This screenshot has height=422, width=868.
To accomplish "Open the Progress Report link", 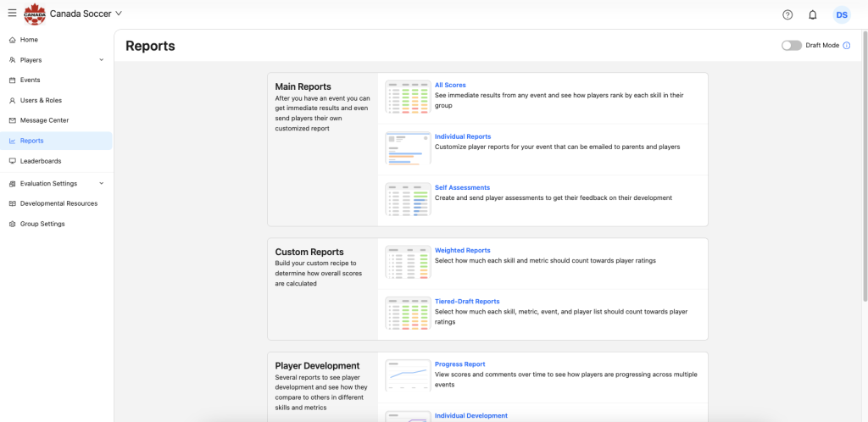I will pyautogui.click(x=459, y=364).
